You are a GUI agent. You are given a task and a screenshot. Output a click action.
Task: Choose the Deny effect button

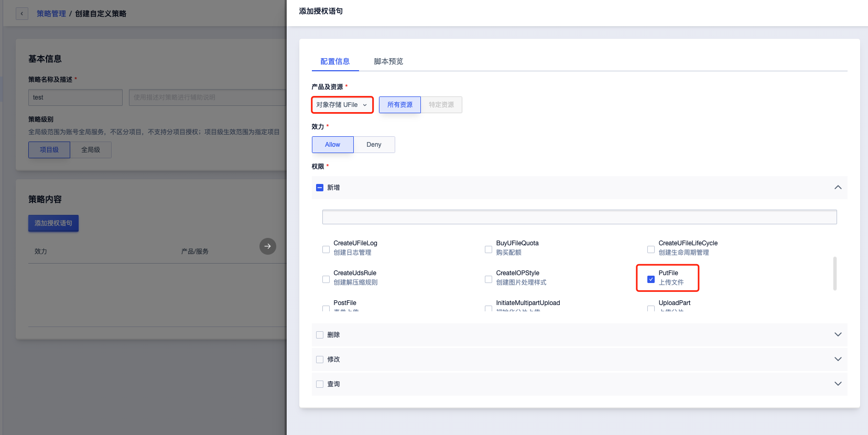click(374, 145)
